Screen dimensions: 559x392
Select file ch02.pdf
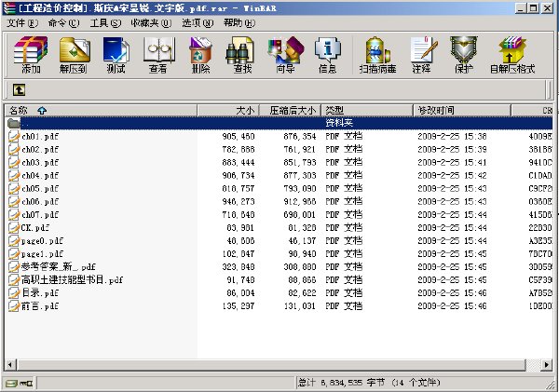tap(40, 149)
